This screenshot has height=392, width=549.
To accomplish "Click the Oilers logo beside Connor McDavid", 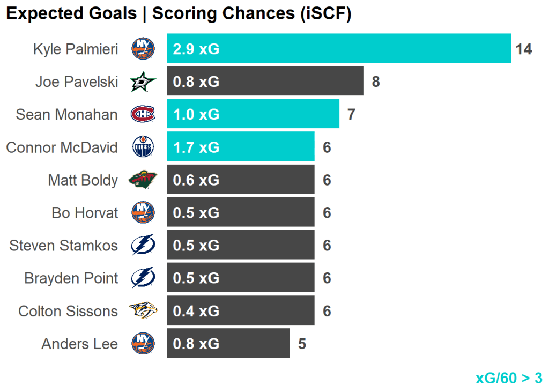I will (x=143, y=147).
